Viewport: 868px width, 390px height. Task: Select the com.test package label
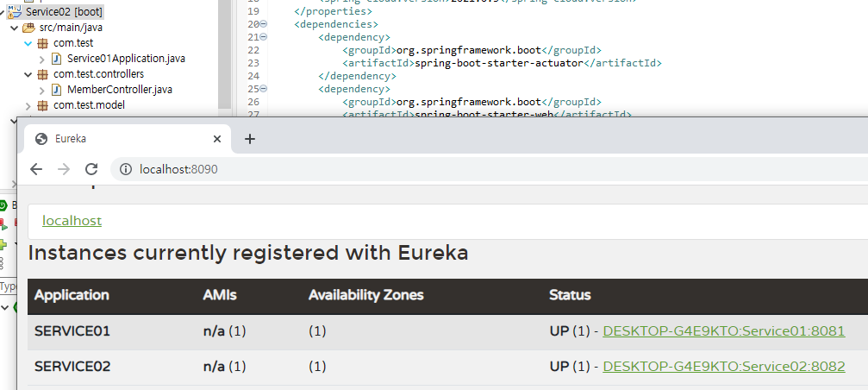coord(73,42)
